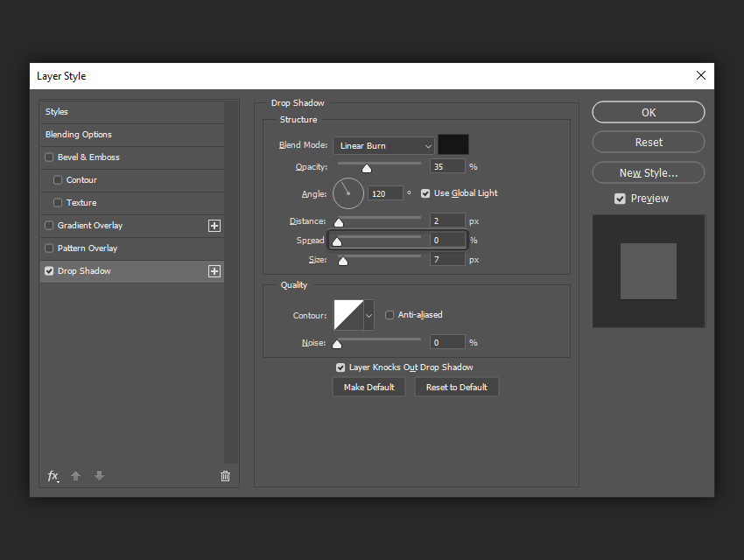This screenshot has width=744, height=560.
Task: Select the Drop Shadow row label
Action: [84, 270]
